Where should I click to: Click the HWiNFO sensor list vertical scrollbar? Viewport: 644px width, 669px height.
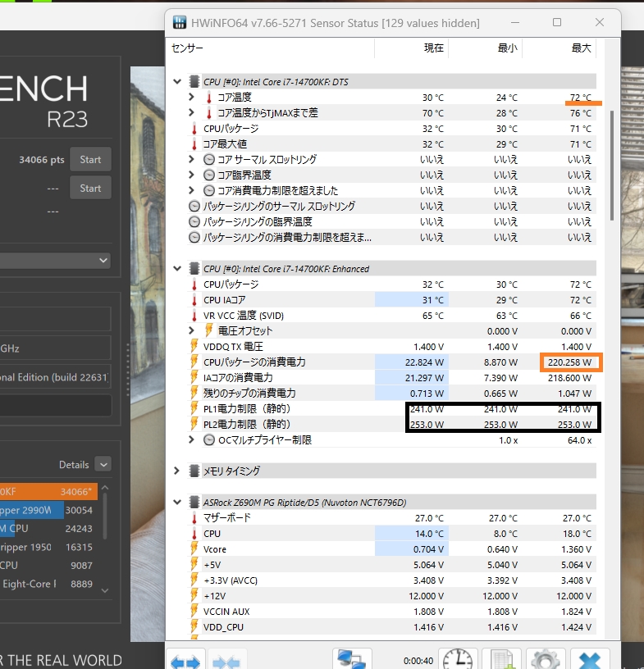(612, 166)
